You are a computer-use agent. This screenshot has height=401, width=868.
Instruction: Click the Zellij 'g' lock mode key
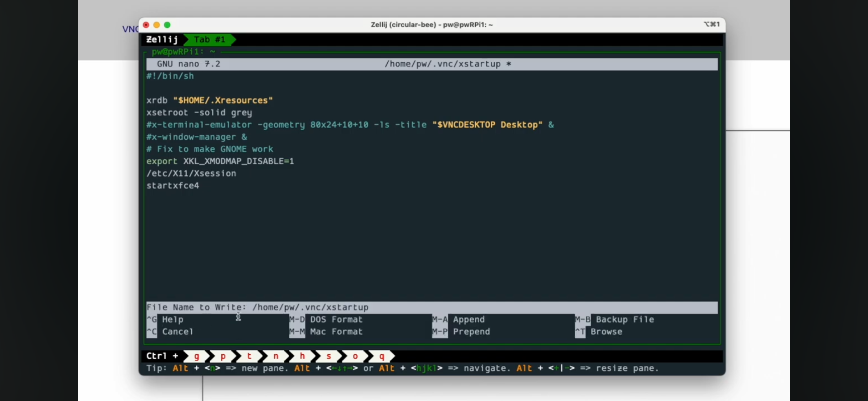coord(197,356)
